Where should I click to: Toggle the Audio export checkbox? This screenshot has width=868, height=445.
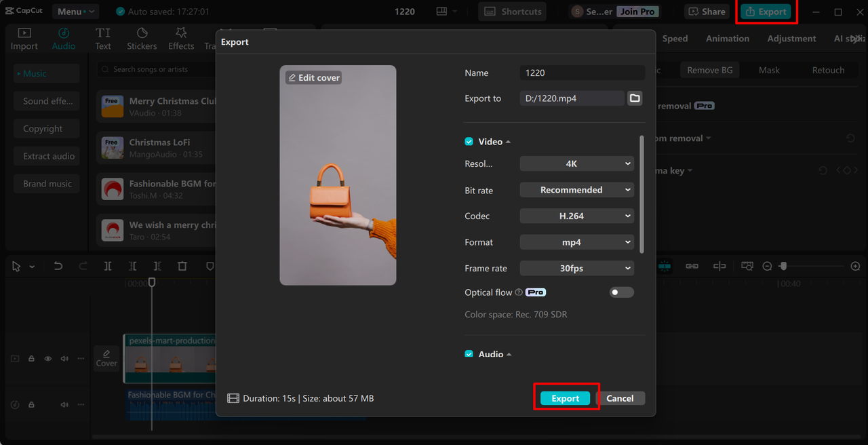pos(469,354)
